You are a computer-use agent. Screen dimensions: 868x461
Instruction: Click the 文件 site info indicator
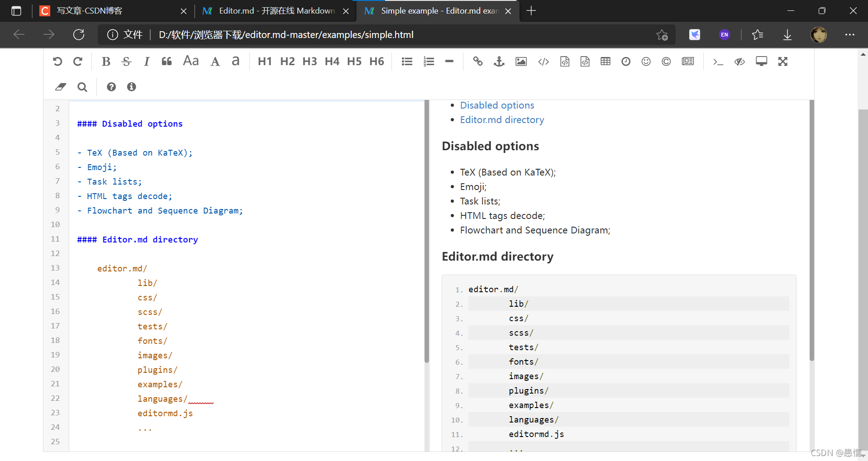click(125, 35)
